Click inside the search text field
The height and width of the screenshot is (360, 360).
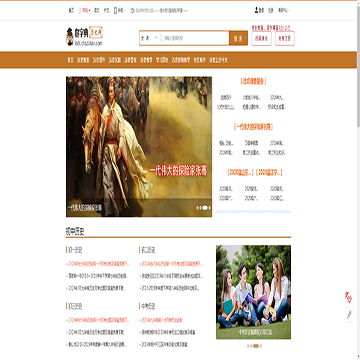coord(194,38)
